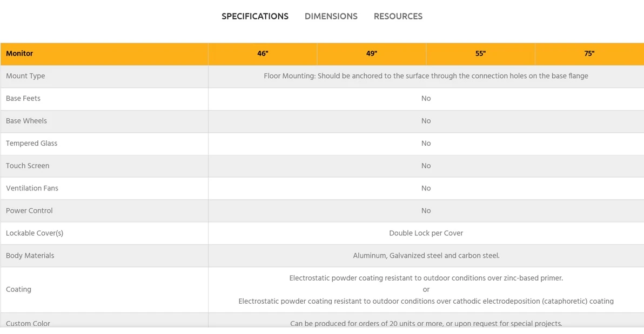Click the Coating row label
644x334 pixels.
18,289
